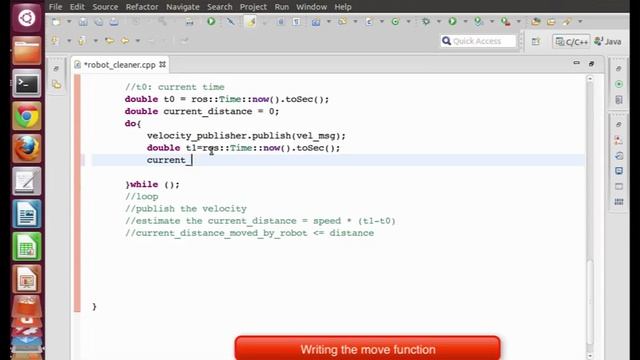This screenshot has width=640, height=360.
Task: Click the first green Run button left of wand icon
Action: click(x=211, y=21)
